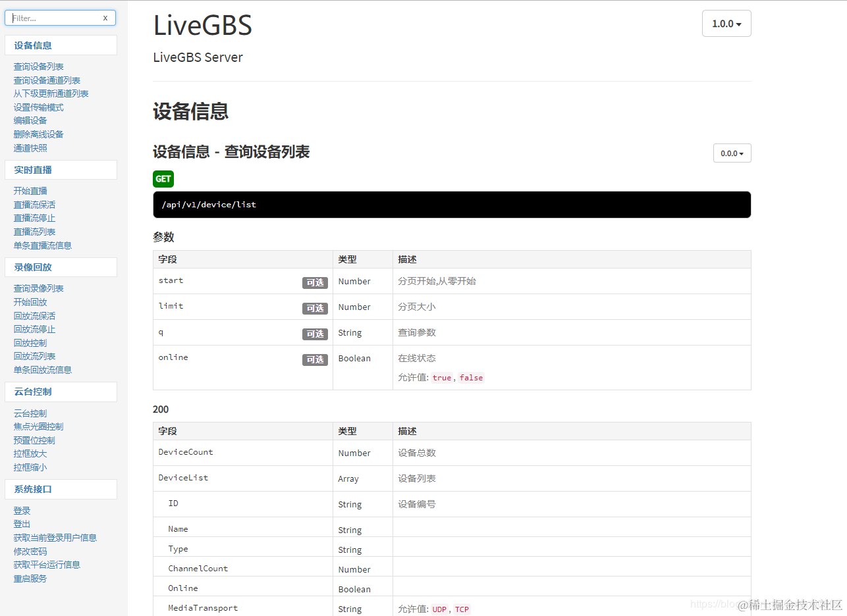Select the 实时直播 sidebar section header
The width and height of the screenshot is (847, 616).
tap(61, 170)
